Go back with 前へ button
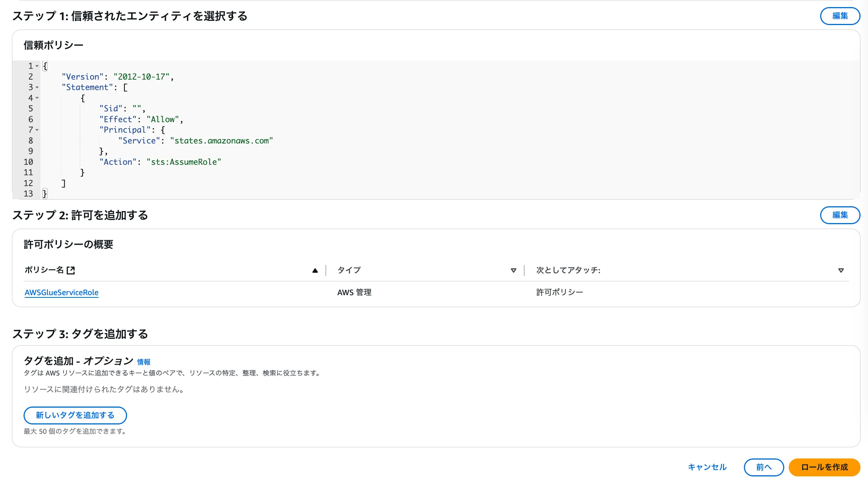 coord(763,467)
